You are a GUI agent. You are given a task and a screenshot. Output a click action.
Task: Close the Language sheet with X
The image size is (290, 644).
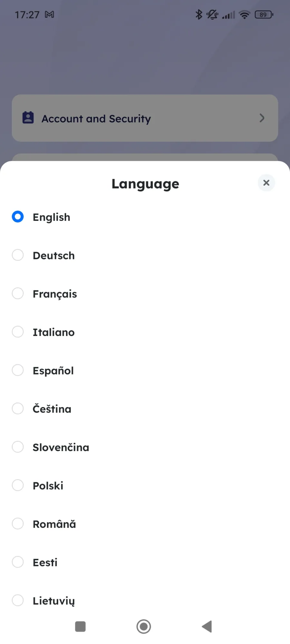coord(266,183)
